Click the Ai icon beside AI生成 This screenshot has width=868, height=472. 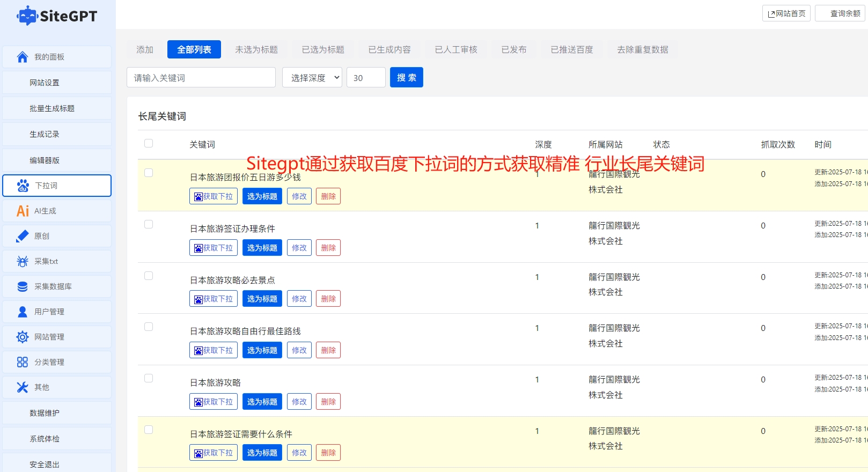click(x=23, y=211)
